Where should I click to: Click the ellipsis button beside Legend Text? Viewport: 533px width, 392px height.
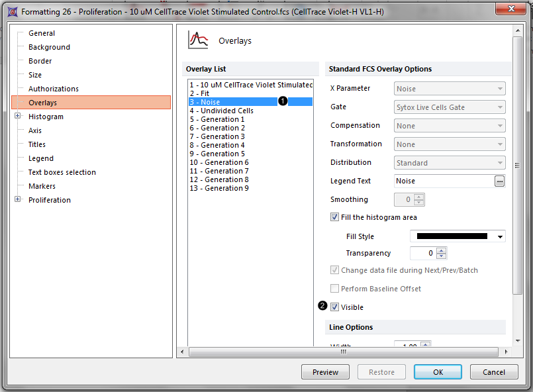(x=500, y=181)
